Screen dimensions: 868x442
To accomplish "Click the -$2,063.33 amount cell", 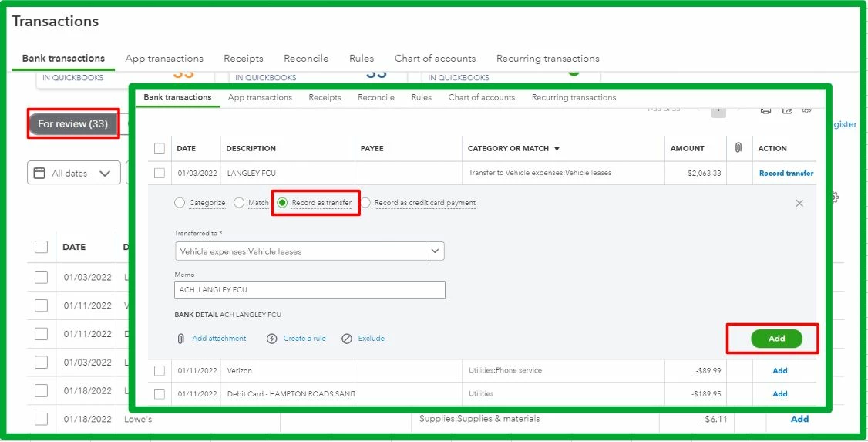I will (x=703, y=174).
